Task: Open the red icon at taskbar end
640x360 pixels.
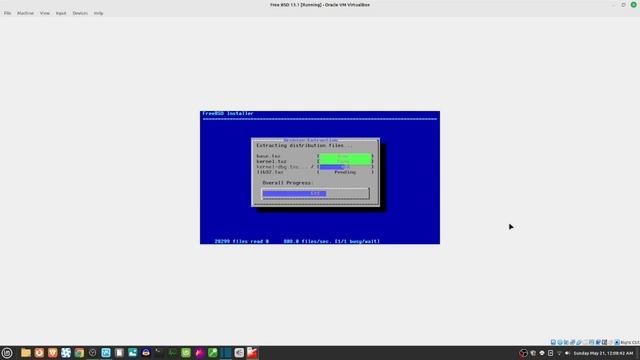Action: click(252, 353)
